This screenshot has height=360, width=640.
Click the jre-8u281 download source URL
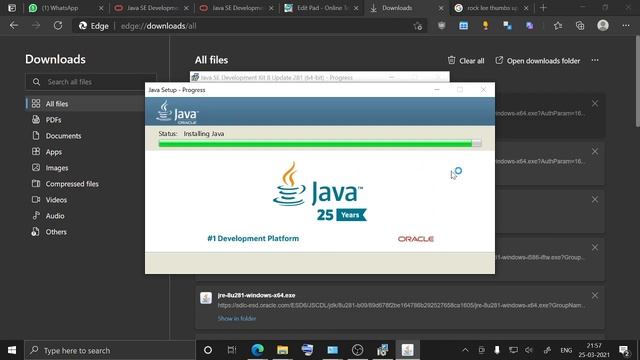coord(401,305)
